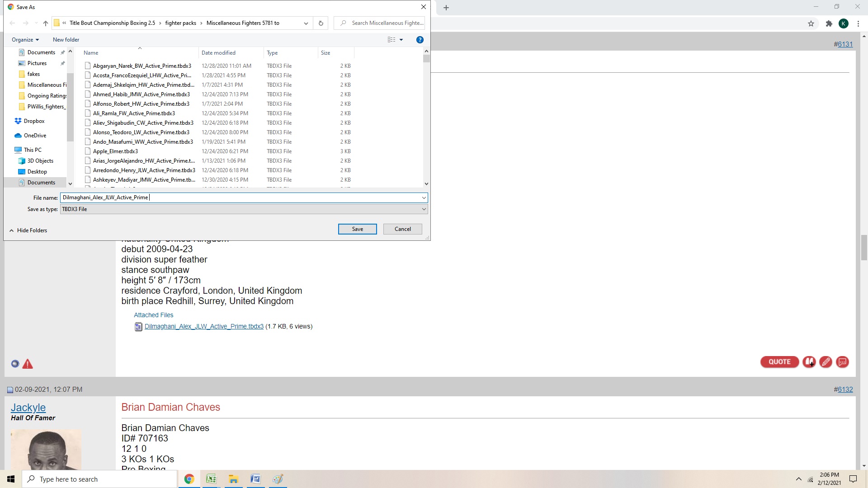Open the Dilmaghani_Alex_JLW_Active_Prime.tbdx3 attachment link
The image size is (868, 488).
[204, 326]
